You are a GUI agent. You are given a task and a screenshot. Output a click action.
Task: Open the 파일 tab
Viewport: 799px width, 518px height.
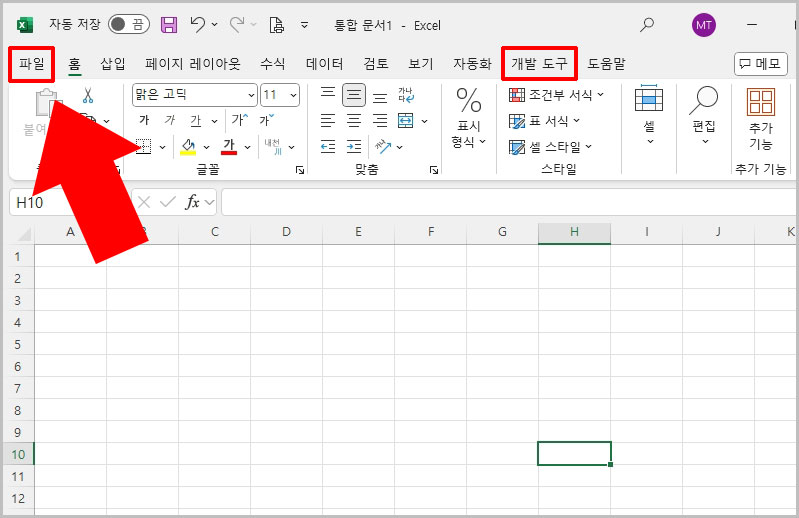point(32,64)
